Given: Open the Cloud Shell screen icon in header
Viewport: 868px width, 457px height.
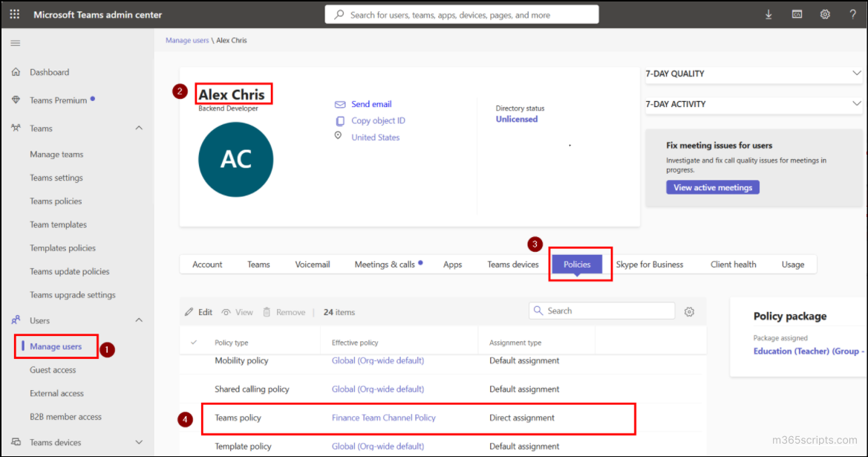Looking at the screenshot, I should [797, 15].
